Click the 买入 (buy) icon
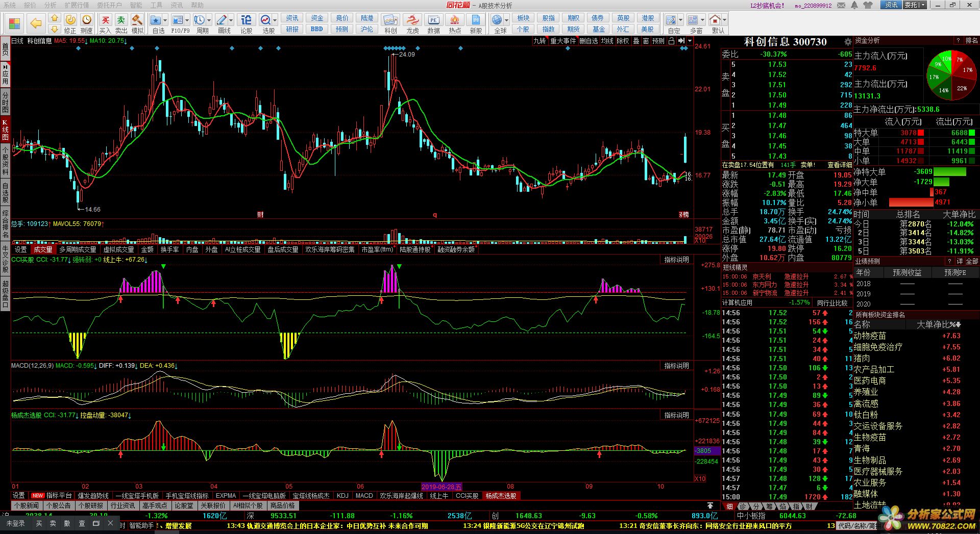The image size is (980, 534). [105, 20]
